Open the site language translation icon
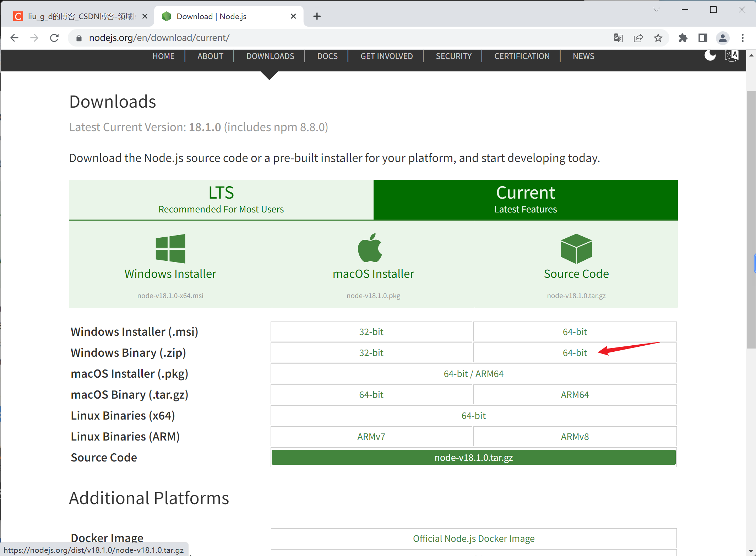 pyautogui.click(x=731, y=55)
